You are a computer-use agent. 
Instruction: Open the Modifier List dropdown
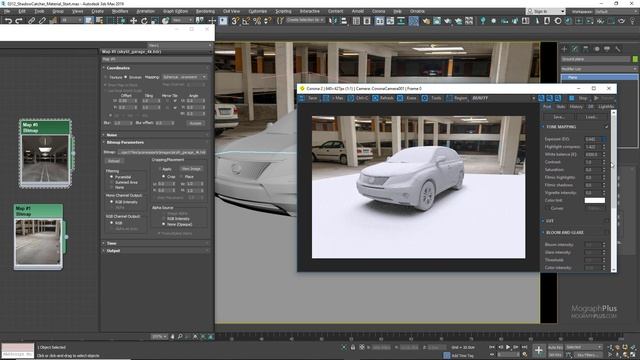click(599, 69)
